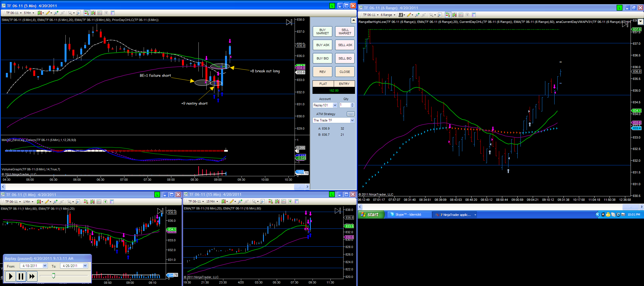The image size is (644, 286).
Task: Open the 5 Min interval dropdown
Action: tap(29, 13)
